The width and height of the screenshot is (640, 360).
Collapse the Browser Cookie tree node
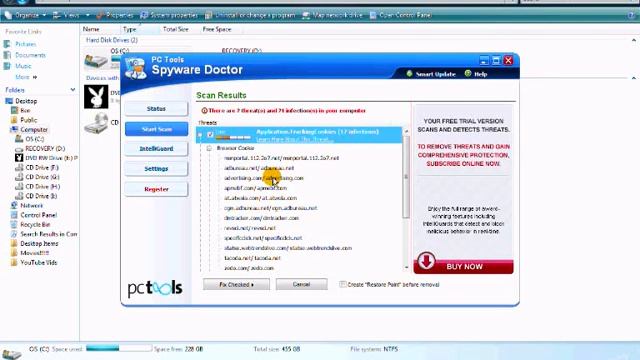[209, 148]
